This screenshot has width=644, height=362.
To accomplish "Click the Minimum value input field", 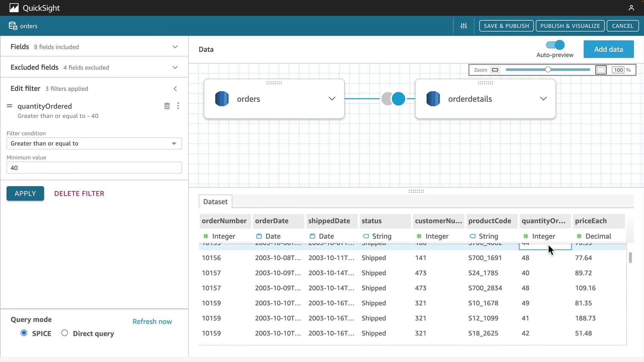I will [x=94, y=168].
